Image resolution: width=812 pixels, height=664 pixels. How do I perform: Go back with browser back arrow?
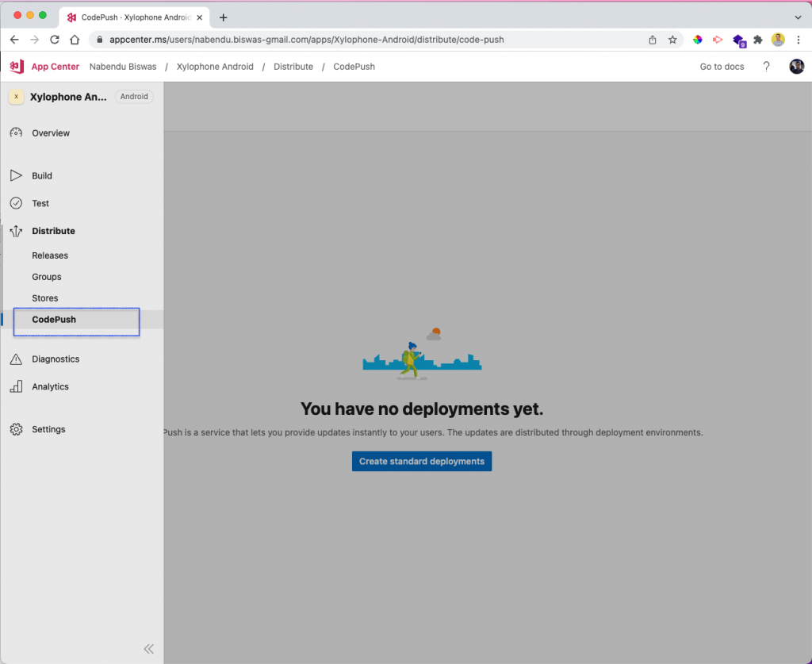point(14,40)
